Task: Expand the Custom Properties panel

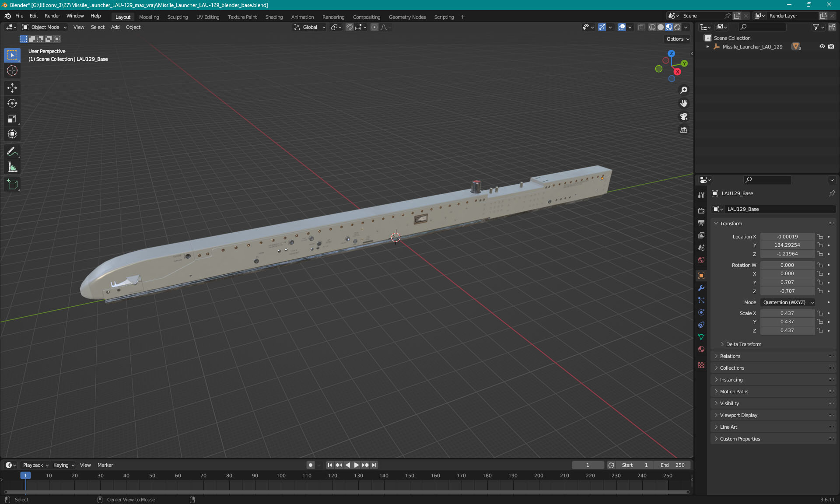Action: (739, 439)
